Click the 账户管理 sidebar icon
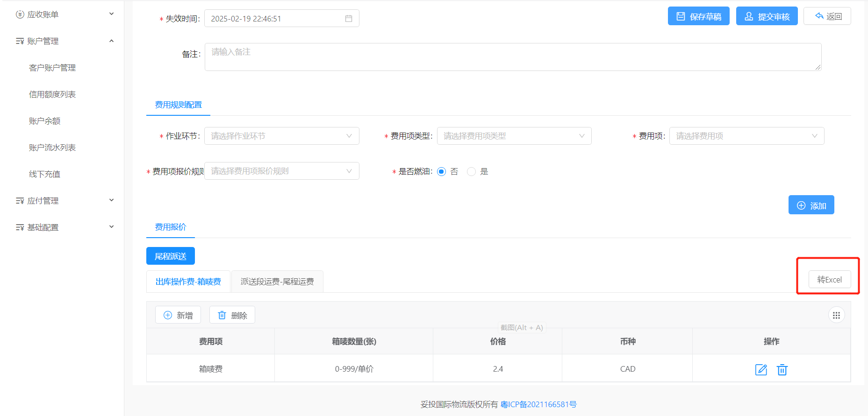The width and height of the screenshot is (868, 416). click(x=20, y=41)
